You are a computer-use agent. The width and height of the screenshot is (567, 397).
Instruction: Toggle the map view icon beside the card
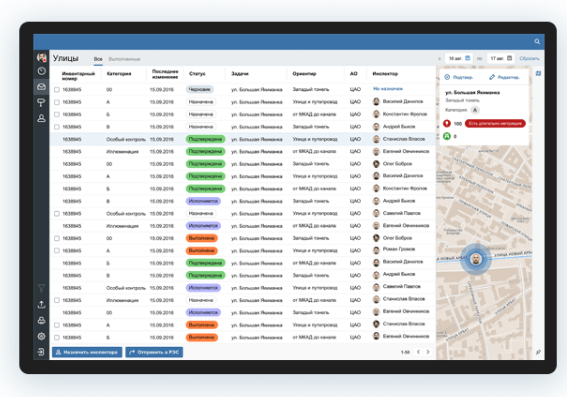coord(538,73)
